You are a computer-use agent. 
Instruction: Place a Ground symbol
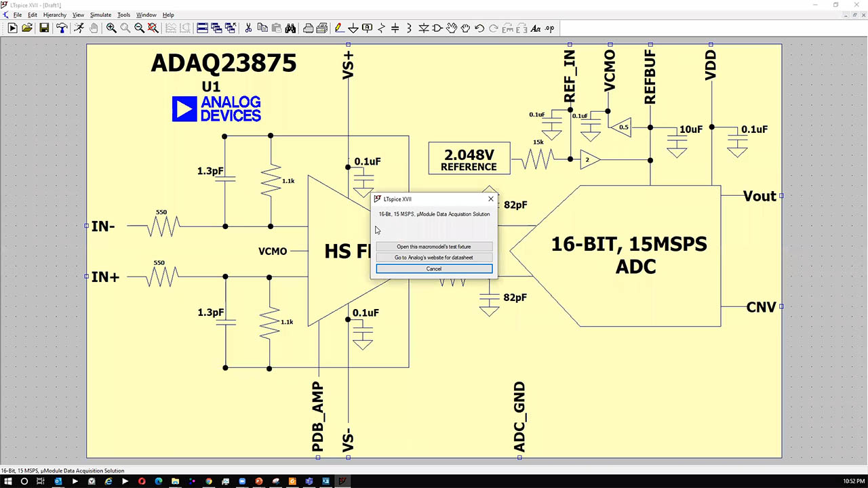point(353,28)
